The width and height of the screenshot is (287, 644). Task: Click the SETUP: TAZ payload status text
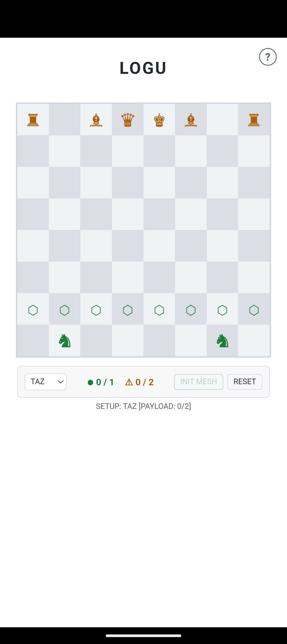coord(143,406)
